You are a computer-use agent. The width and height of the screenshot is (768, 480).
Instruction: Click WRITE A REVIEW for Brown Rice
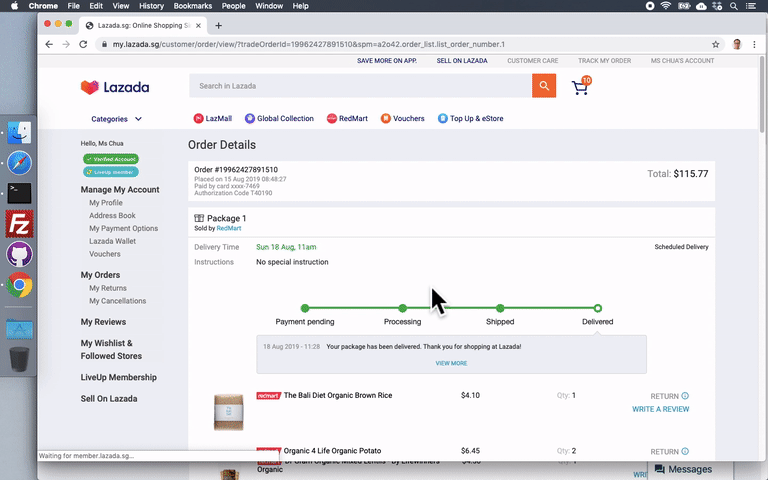click(x=660, y=409)
